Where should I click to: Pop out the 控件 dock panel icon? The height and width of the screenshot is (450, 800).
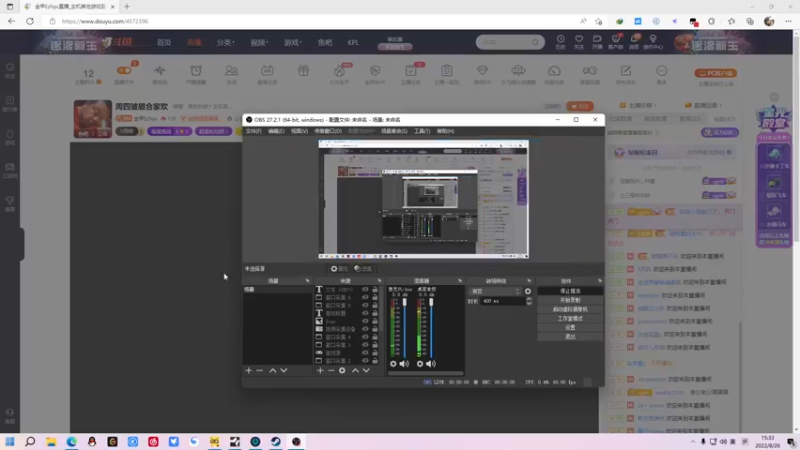[x=599, y=281]
